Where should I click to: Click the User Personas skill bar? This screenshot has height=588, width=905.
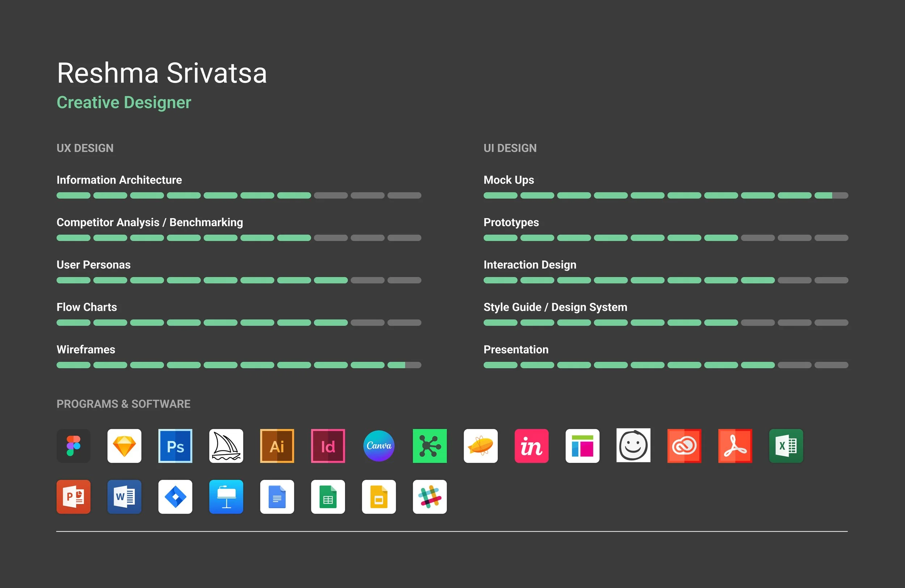239,280
